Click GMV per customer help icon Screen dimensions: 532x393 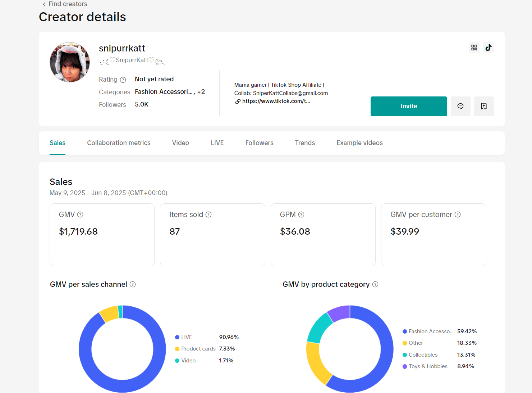coord(458,214)
